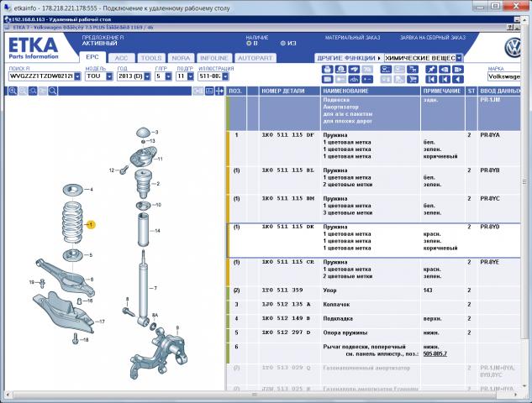Click callout number 9 on the wheel hub
This screenshot has height=403, width=532.
click(x=177, y=328)
